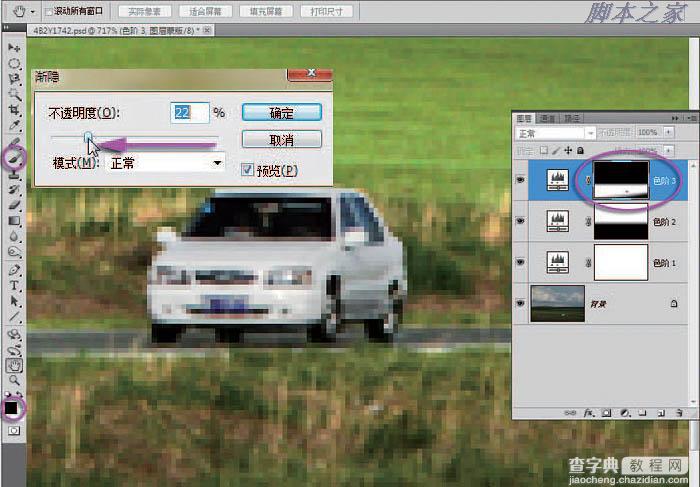Select the Eraser tool
Image resolution: width=700 pixels, height=487 pixels.
coord(14,205)
